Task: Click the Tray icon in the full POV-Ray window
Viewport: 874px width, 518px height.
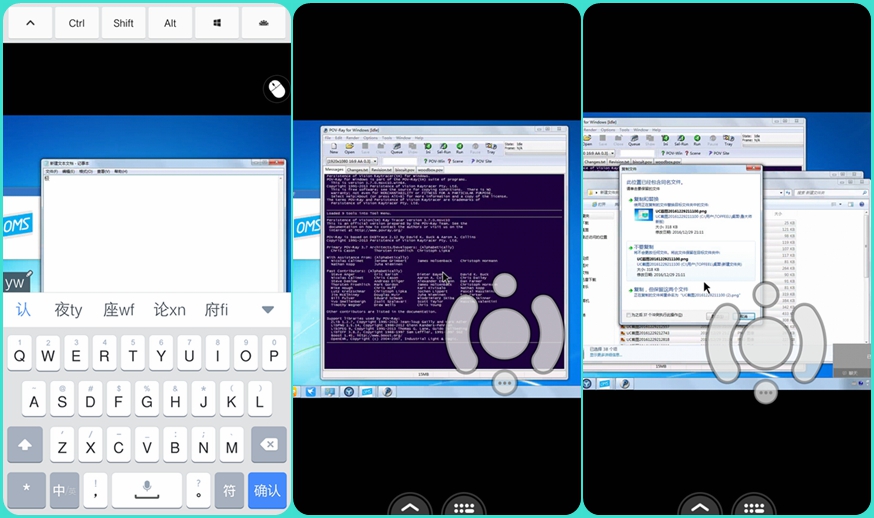Action: tap(491, 148)
